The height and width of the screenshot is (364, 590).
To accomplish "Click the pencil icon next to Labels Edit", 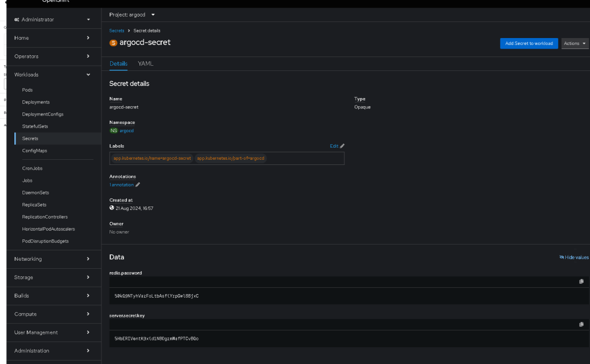I will 342,146.
